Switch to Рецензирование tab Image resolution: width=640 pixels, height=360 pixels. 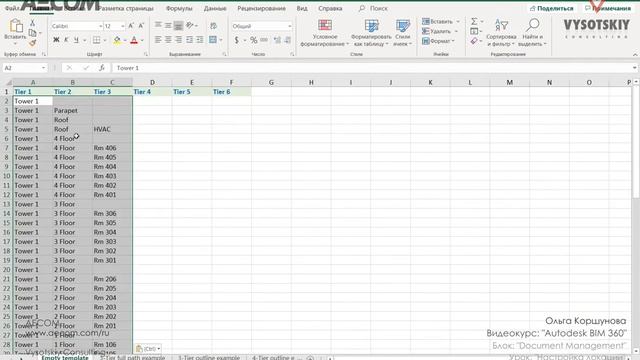261,8
